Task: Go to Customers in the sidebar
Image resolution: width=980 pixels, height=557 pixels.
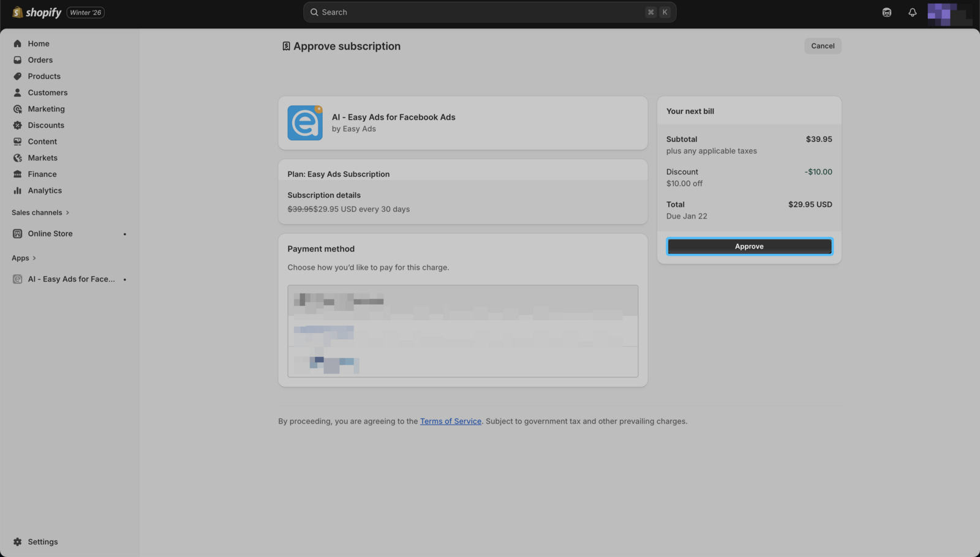Action: [x=47, y=92]
